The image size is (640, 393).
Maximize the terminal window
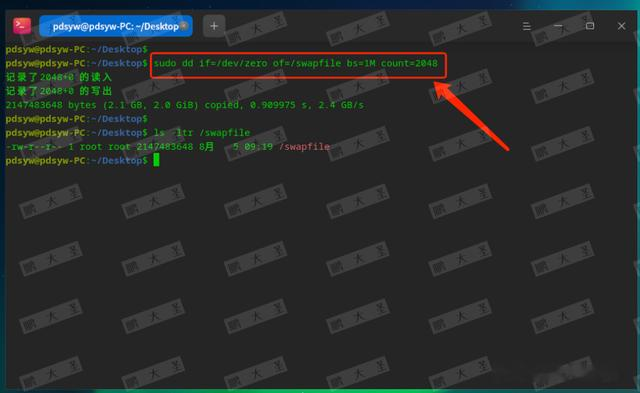[590, 26]
